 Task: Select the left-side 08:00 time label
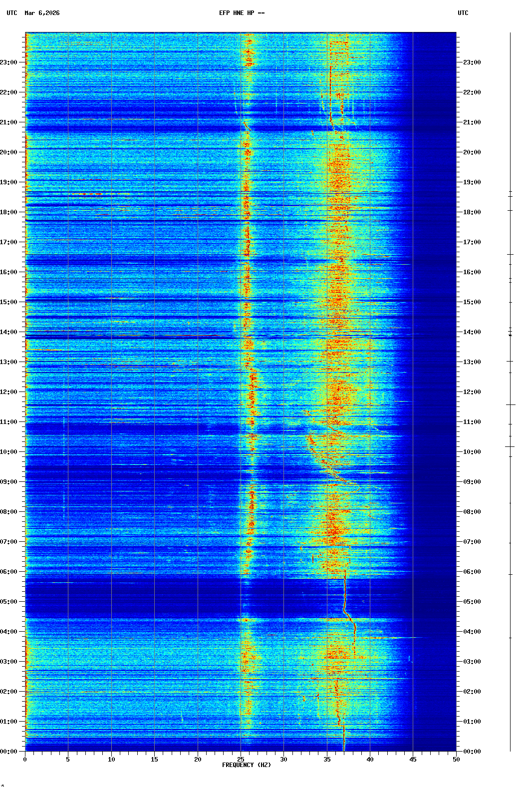[x=8, y=512]
